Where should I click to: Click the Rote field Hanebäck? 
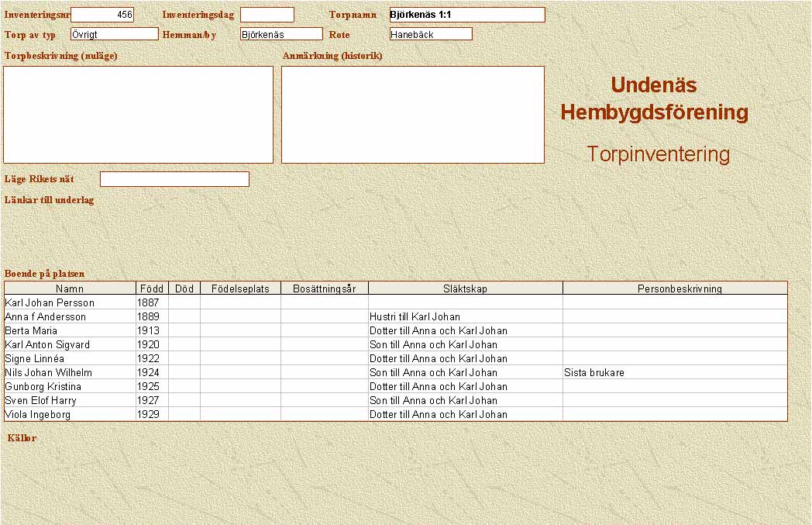click(x=431, y=34)
